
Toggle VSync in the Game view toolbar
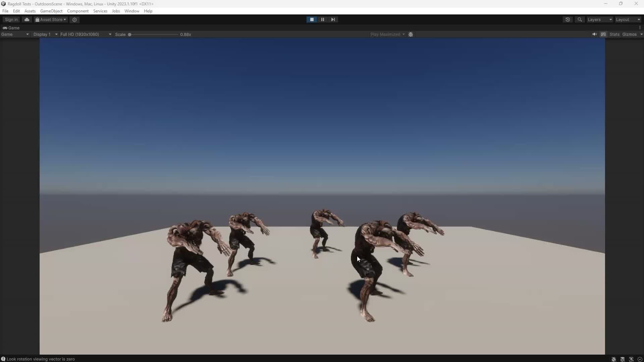[603, 34]
